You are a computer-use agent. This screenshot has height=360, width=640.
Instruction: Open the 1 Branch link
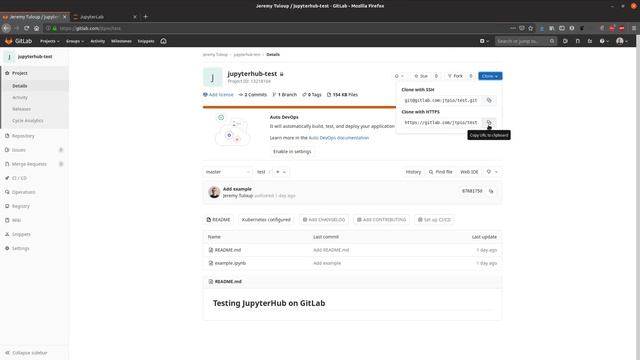point(284,95)
